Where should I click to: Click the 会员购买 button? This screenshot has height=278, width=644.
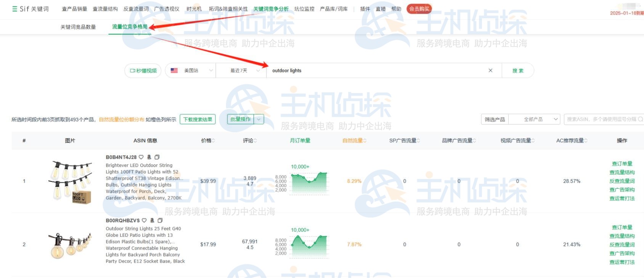coord(419,9)
